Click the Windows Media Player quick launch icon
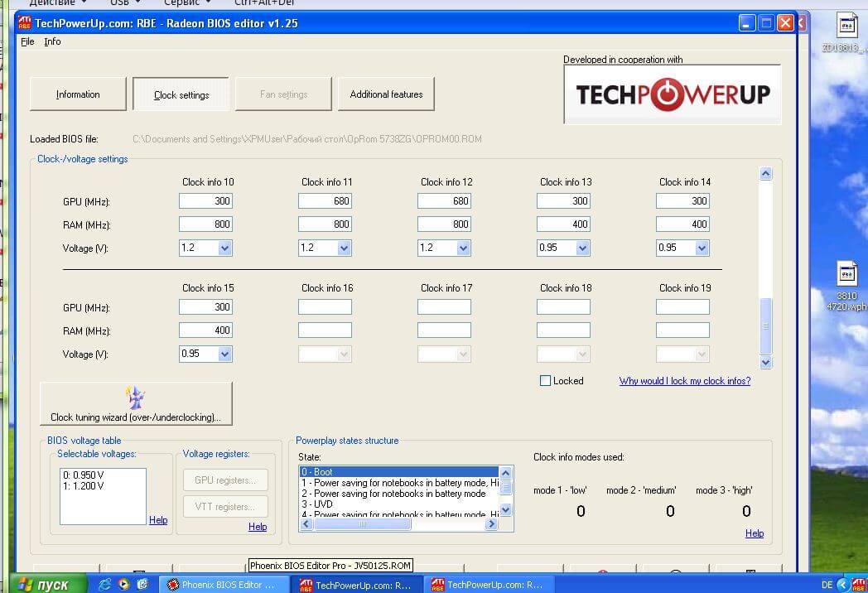 123,585
